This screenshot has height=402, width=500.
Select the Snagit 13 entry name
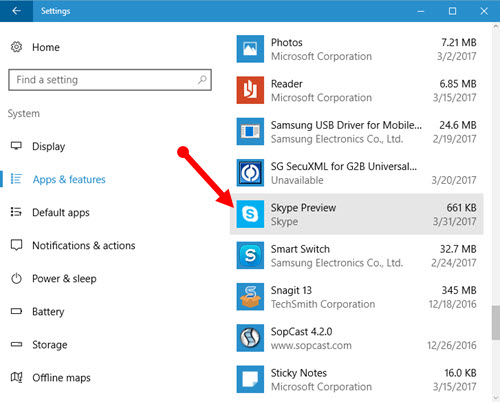tap(291, 290)
